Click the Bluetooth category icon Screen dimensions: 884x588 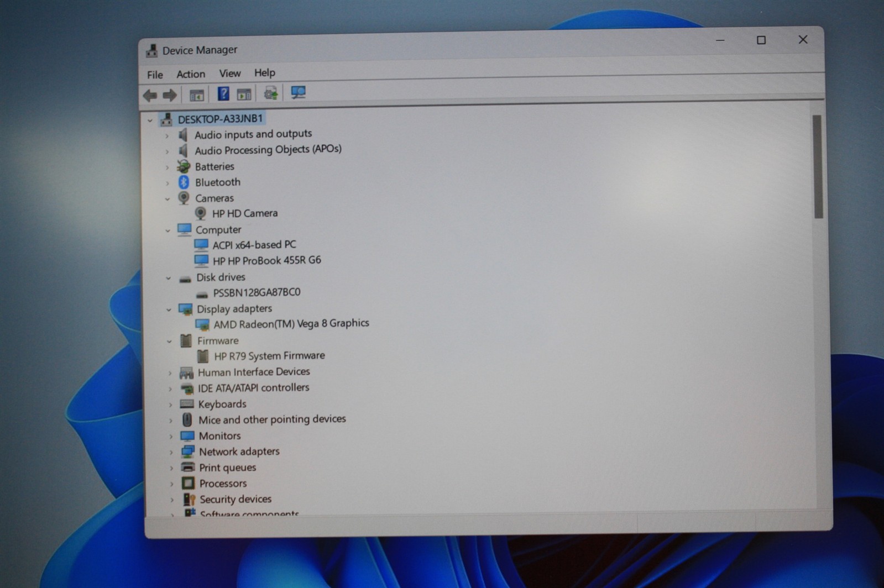click(x=184, y=182)
